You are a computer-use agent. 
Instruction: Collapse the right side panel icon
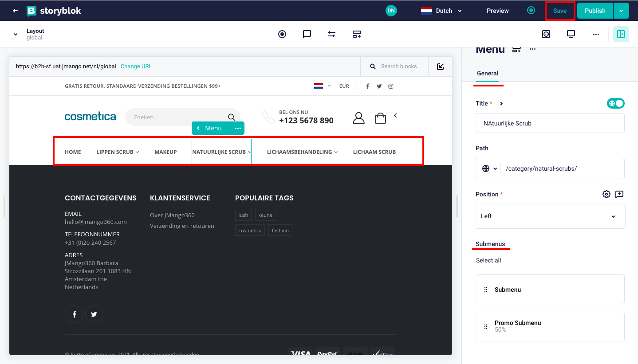coord(621,34)
